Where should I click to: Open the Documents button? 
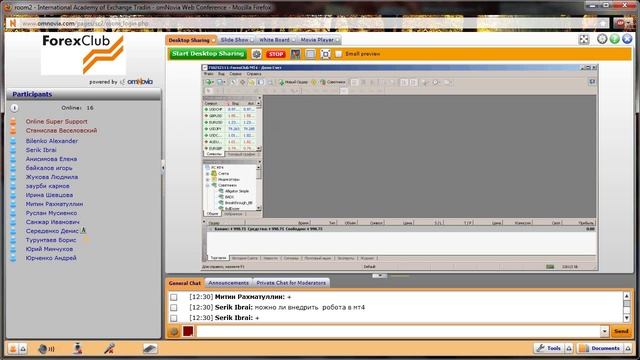(x=600, y=348)
